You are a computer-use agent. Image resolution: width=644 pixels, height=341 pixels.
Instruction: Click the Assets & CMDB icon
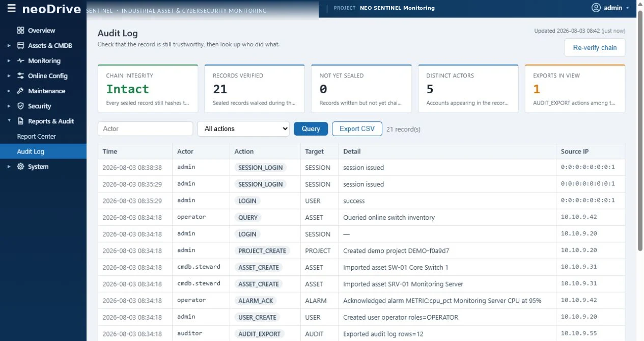pyautogui.click(x=20, y=45)
